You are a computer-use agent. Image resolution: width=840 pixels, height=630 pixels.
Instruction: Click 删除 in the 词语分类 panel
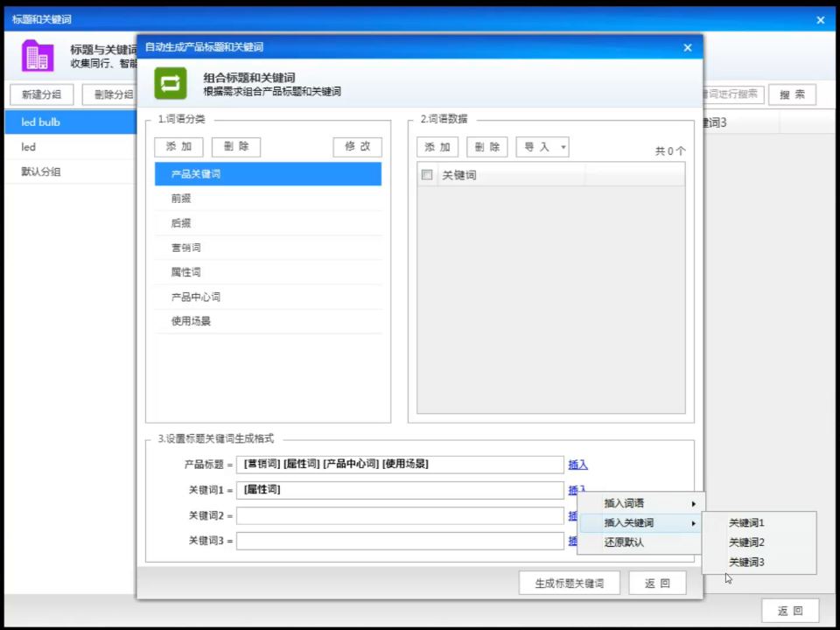[x=236, y=147]
